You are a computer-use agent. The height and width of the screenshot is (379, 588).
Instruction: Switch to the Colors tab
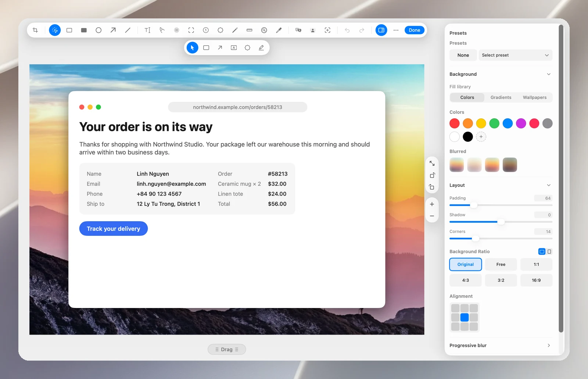click(467, 98)
